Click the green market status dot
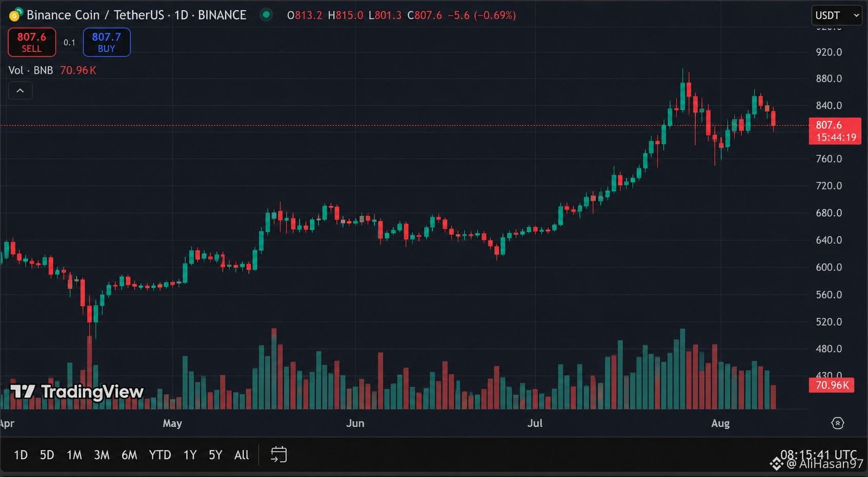This screenshot has width=868, height=477. coord(266,14)
